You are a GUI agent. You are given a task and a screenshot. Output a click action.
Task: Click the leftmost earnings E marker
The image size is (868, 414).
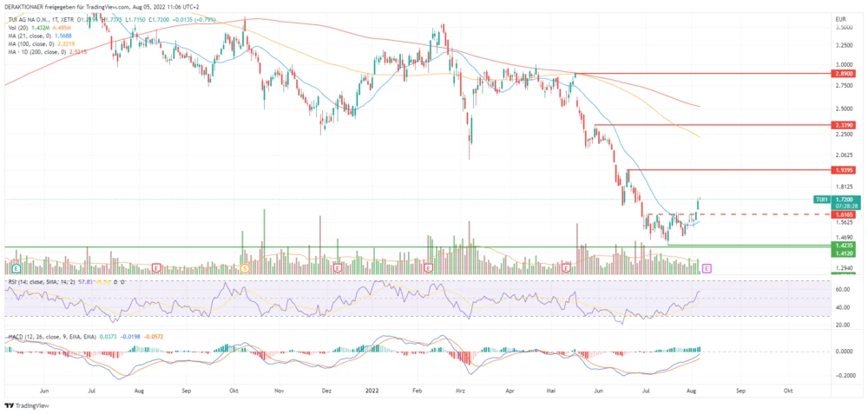click(x=16, y=268)
